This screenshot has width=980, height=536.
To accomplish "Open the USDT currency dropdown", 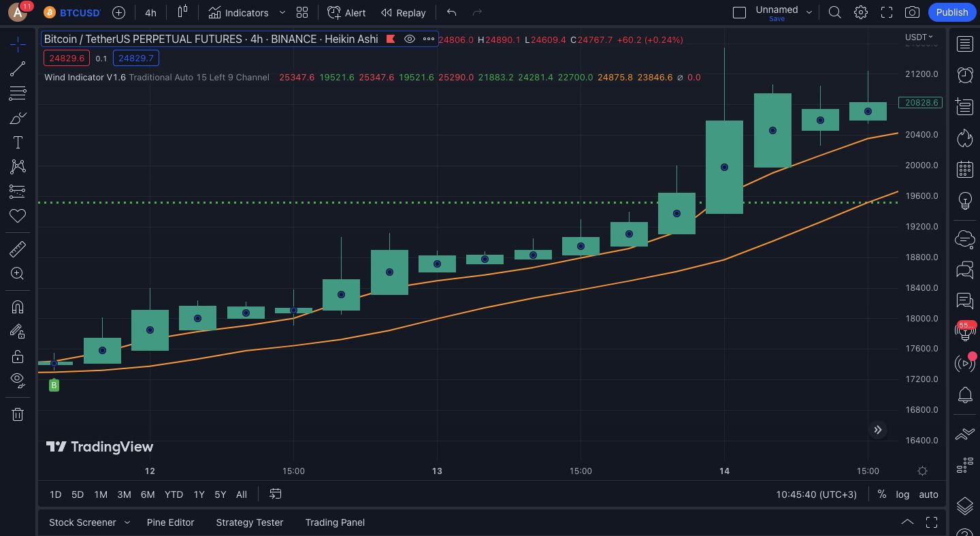I will coord(918,37).
